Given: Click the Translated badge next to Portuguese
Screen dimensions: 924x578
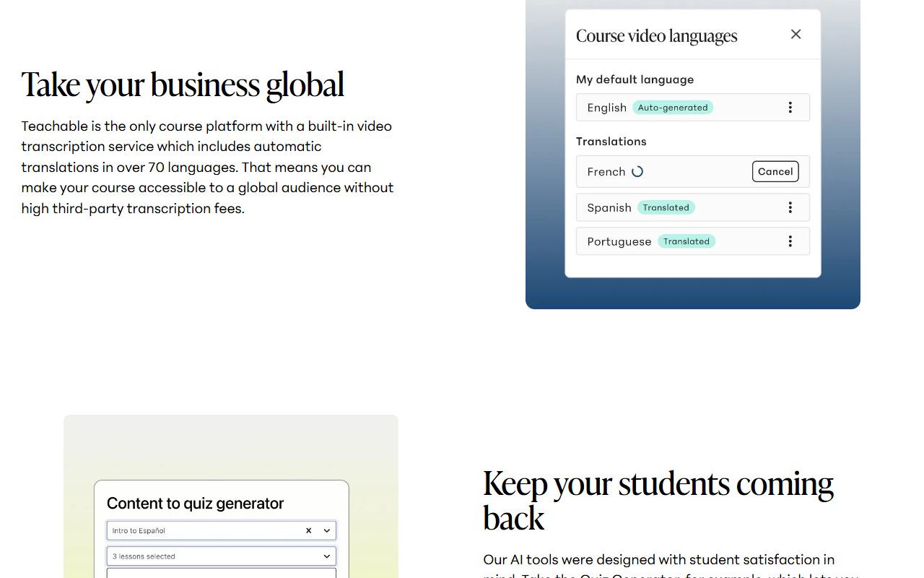Looking at the screenshot, I should [x=687, y=241].
